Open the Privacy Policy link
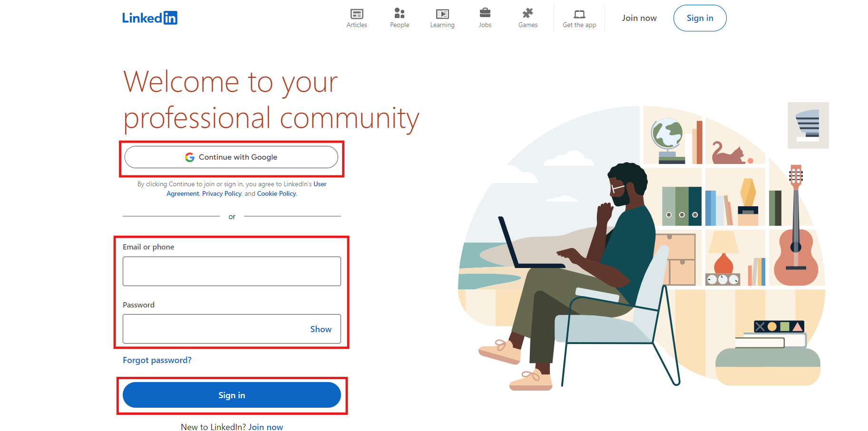The height and width of the screenshot is (431, 868). point(222,194)
